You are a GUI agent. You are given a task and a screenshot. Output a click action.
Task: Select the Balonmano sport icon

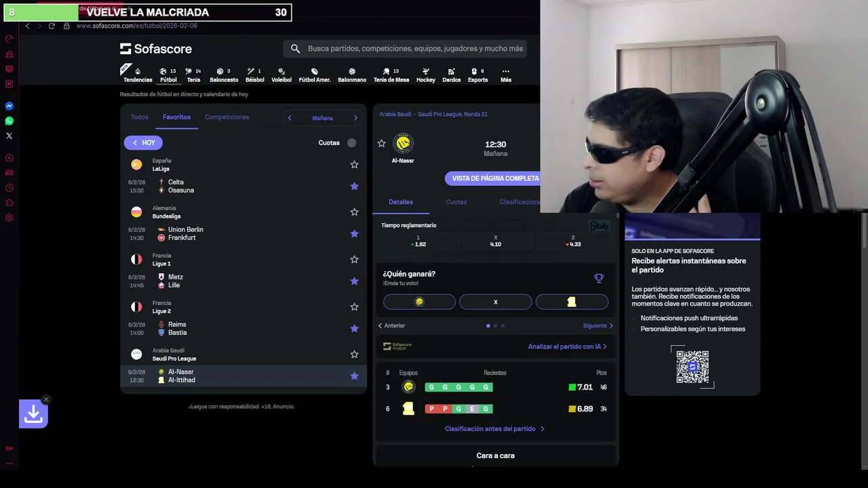352,75
